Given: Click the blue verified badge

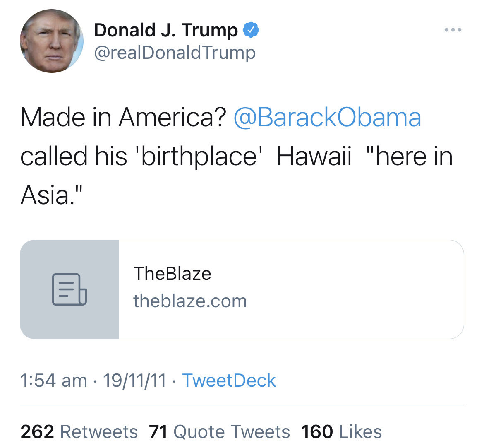Looking at the screenshot, I should (251, 30).
